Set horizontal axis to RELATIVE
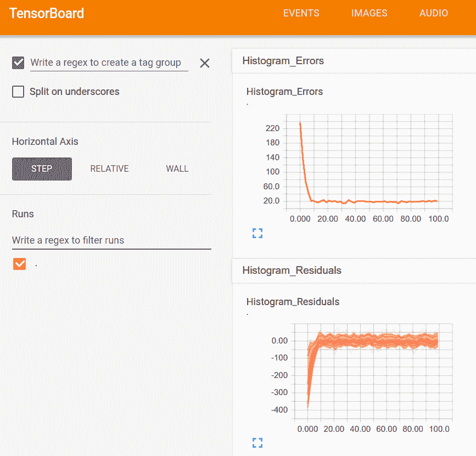The image size is (476, 456). [x=109, y=169]
